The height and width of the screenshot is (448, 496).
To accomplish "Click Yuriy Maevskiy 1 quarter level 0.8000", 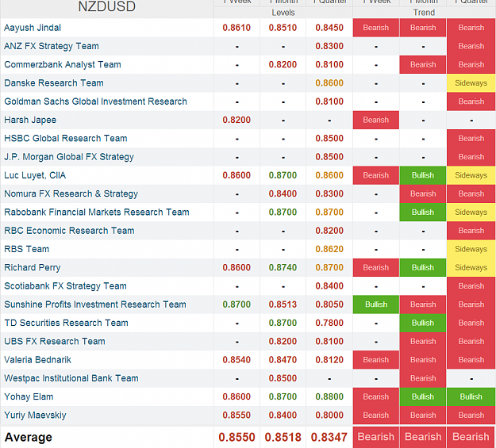I will tap(329, 415).
